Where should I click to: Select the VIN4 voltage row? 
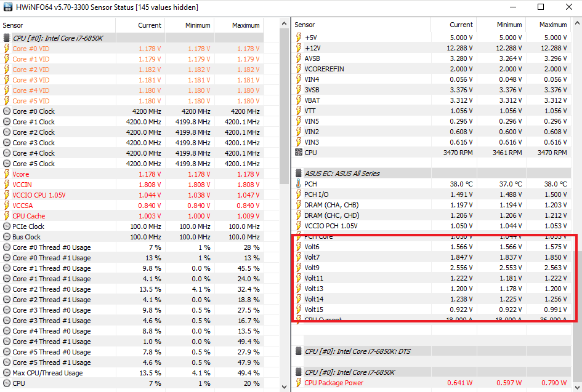(432, 79)
